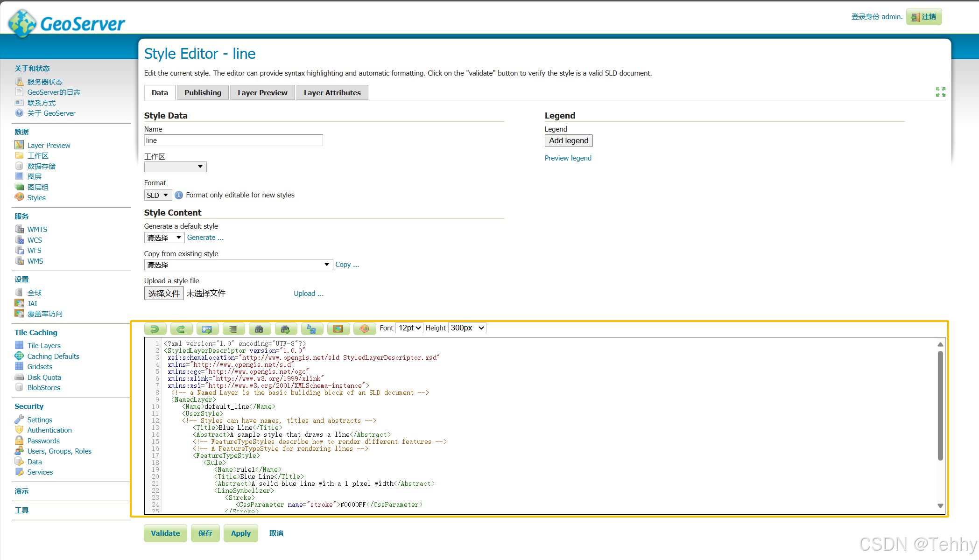The width and height of the screenshot is (979, 560).
Task: Click the insert image picture icon
Action: [x=338, y=329]
